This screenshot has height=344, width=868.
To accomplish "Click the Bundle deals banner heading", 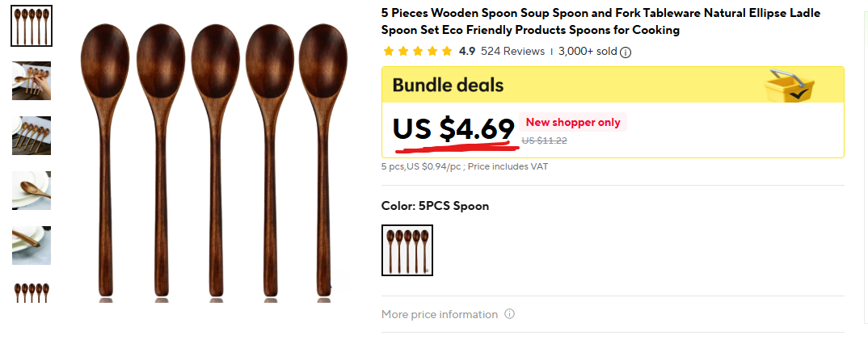I will click(448, 85).
